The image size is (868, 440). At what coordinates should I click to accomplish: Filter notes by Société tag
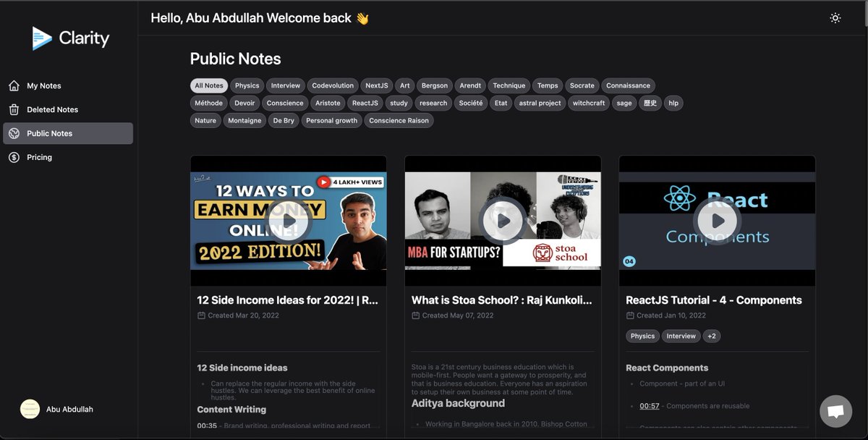coord(471,103)
